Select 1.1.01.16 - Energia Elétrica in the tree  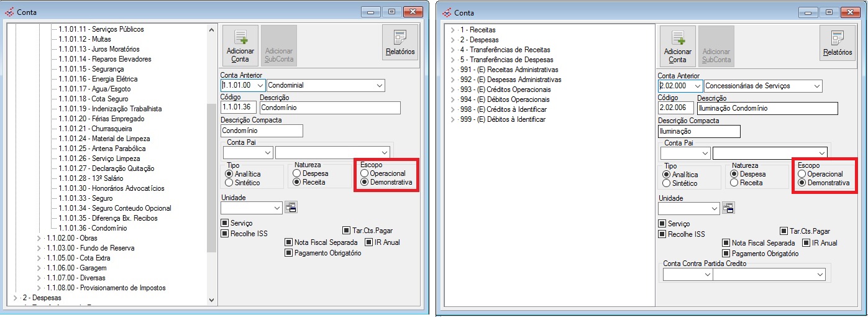98,79
